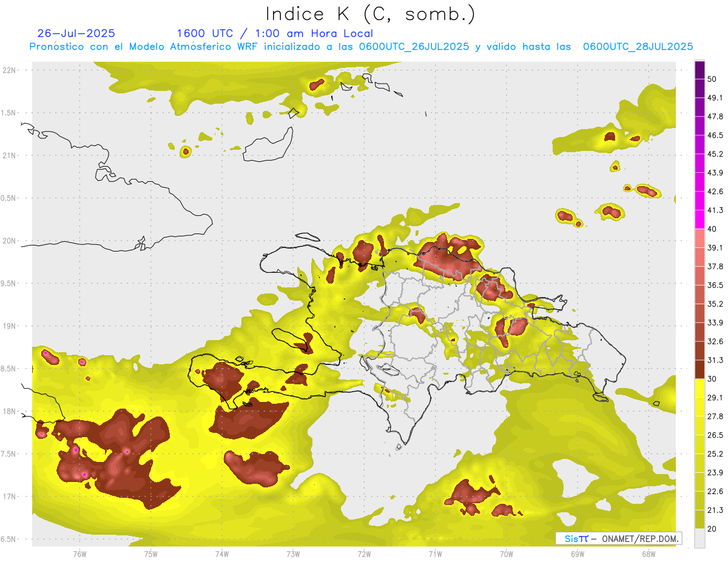Screen dimensions: 728x562
Task: Click the colorbar value "40"
Action: (x=712, y=229)
